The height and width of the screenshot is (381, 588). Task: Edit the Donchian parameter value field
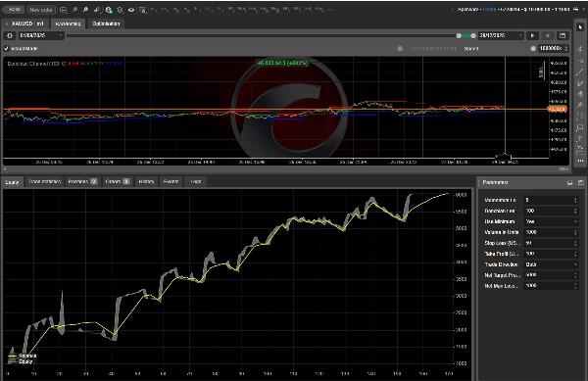[551, 211]
